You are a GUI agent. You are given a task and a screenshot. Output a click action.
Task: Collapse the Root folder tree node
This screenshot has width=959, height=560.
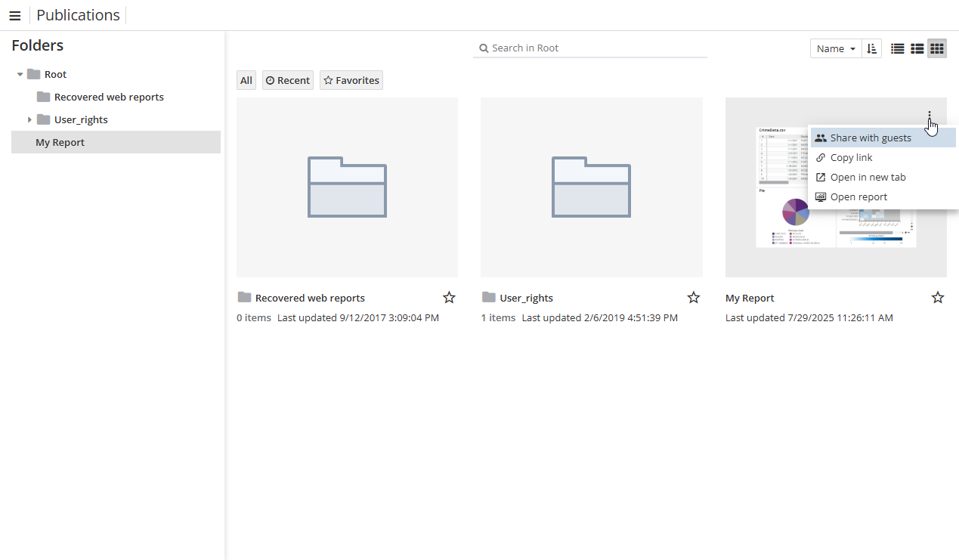(x=20, y=75)
